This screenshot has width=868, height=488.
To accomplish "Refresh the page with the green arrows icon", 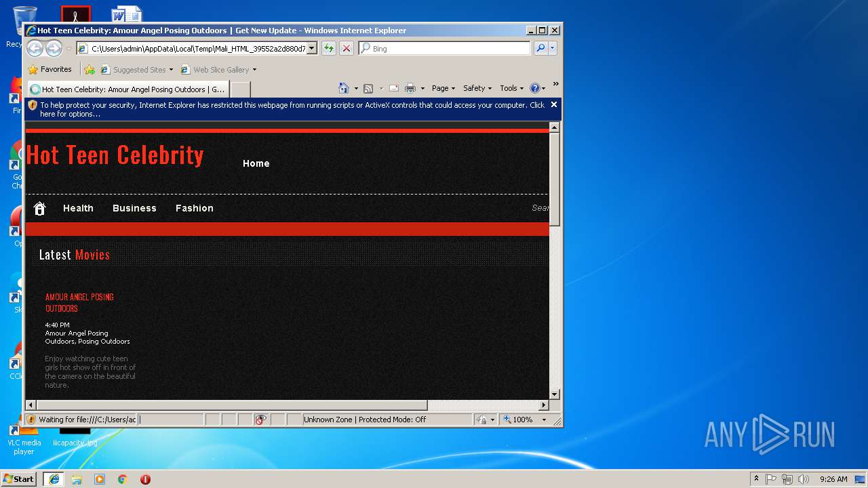I will tap(329, 48).
